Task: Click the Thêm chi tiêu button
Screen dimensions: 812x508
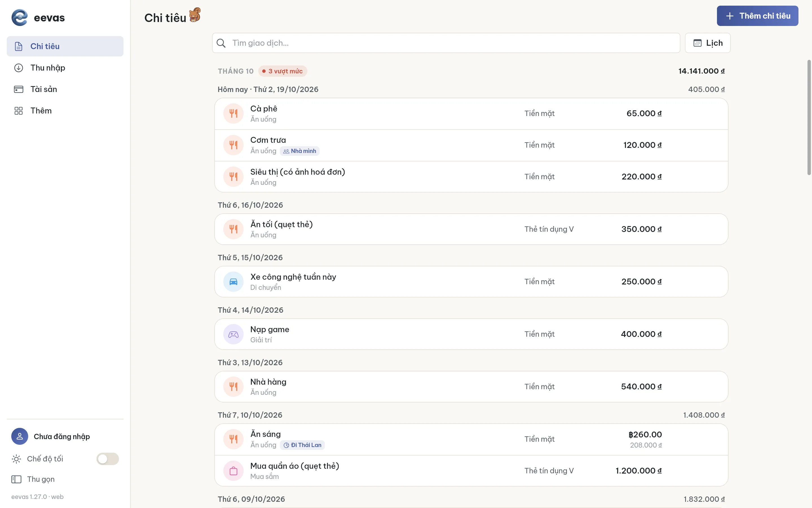Action: tap(758, 16)
